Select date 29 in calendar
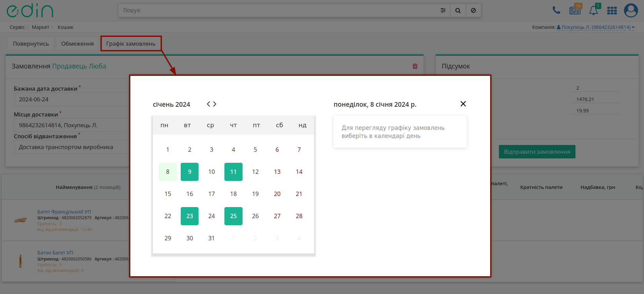This screenshot has height=294, width=644. coord(168,238)
